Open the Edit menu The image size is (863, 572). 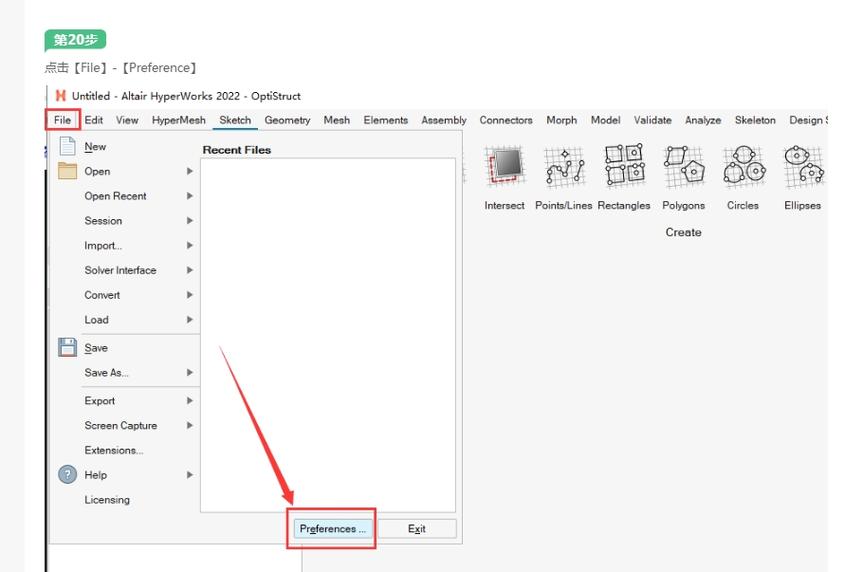click(94, 120)
